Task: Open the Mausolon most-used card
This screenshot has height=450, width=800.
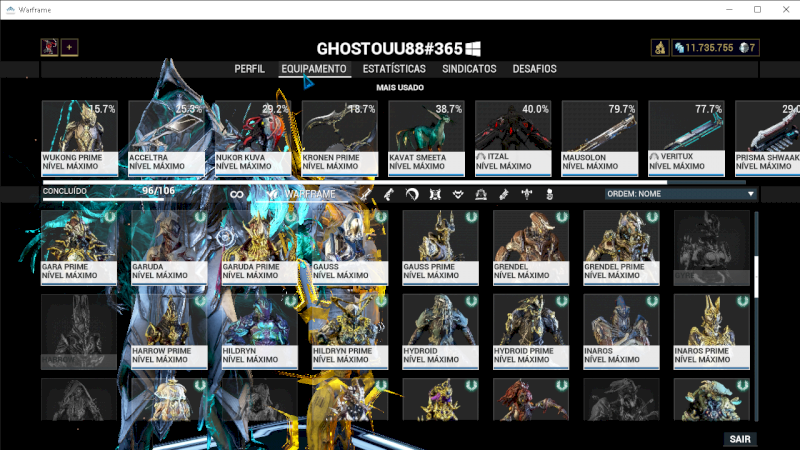Action: pos(600,138)
